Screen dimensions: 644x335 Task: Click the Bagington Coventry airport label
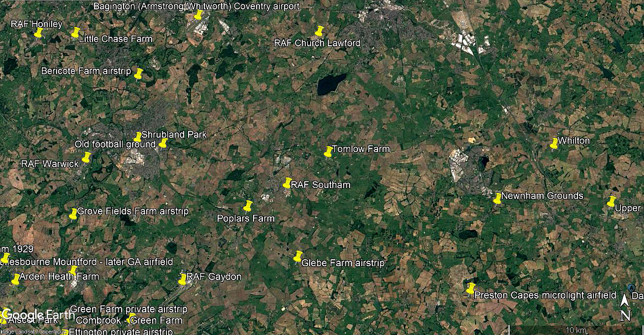[x=196, y=6]
